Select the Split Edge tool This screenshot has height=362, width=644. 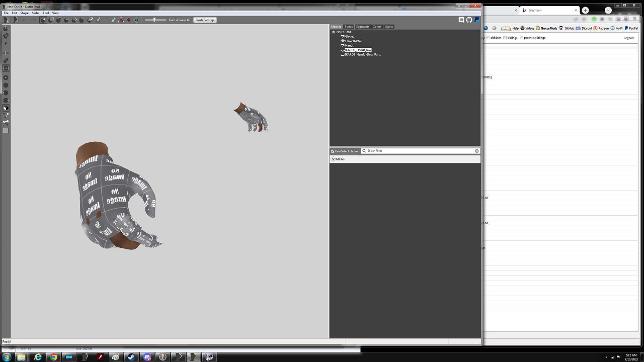137,20
